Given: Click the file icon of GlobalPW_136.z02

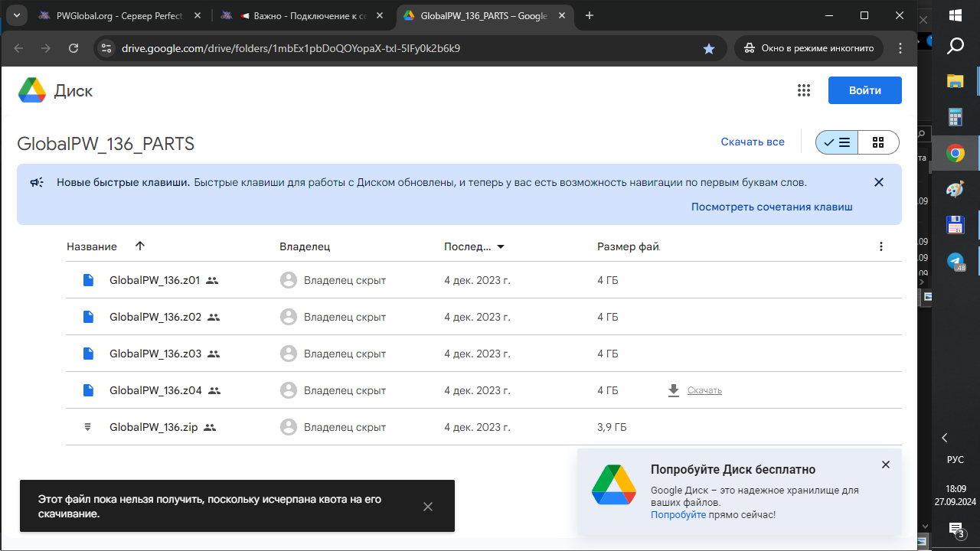Looking at the screenshot, I should tap(88, 317).
